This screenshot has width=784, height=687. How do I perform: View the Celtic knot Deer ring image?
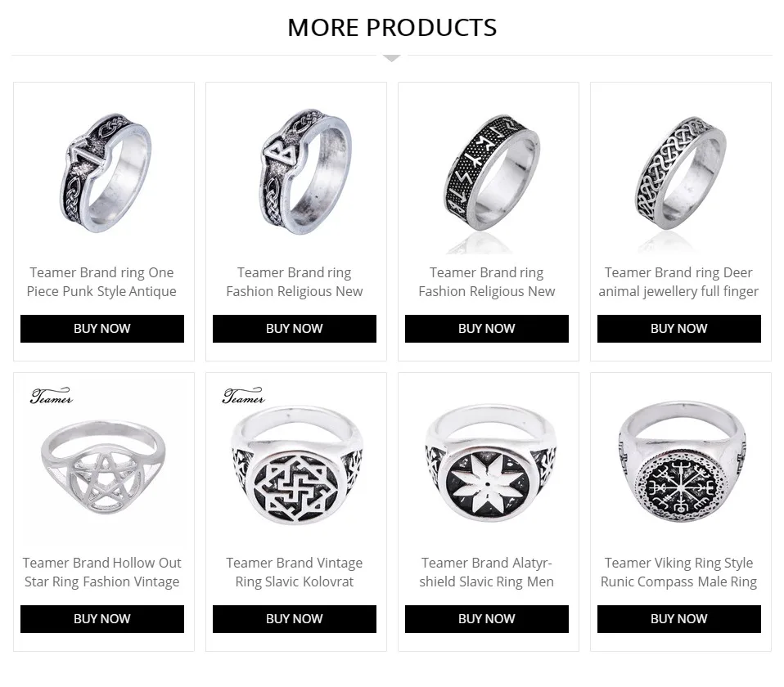tap(681, 172)
